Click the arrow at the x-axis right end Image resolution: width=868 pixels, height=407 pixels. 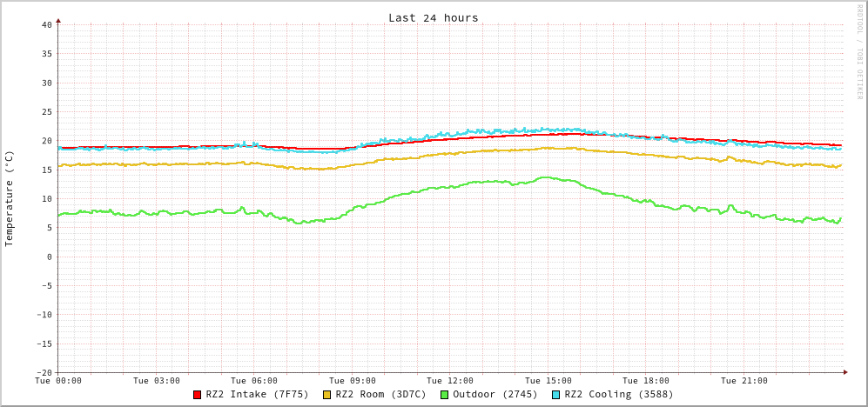tap(844, 372)
